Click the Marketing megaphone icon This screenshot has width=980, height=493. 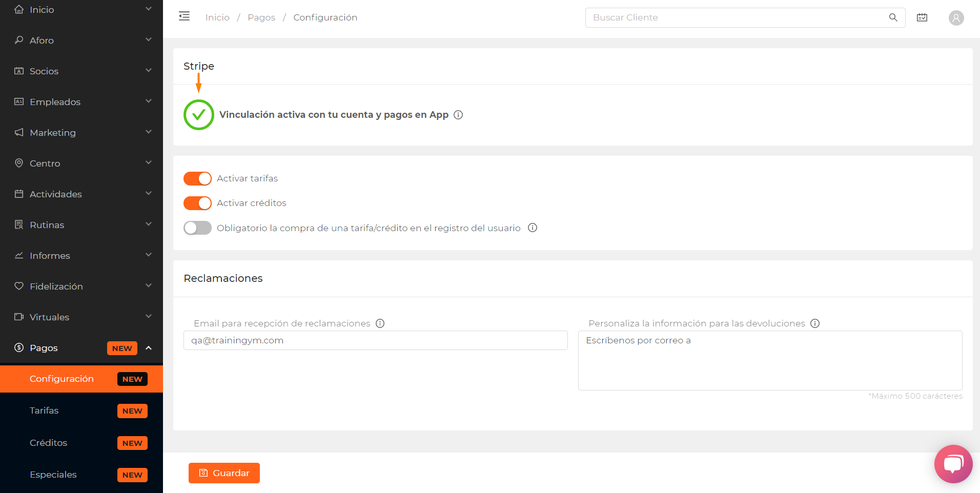pos(19,132)
